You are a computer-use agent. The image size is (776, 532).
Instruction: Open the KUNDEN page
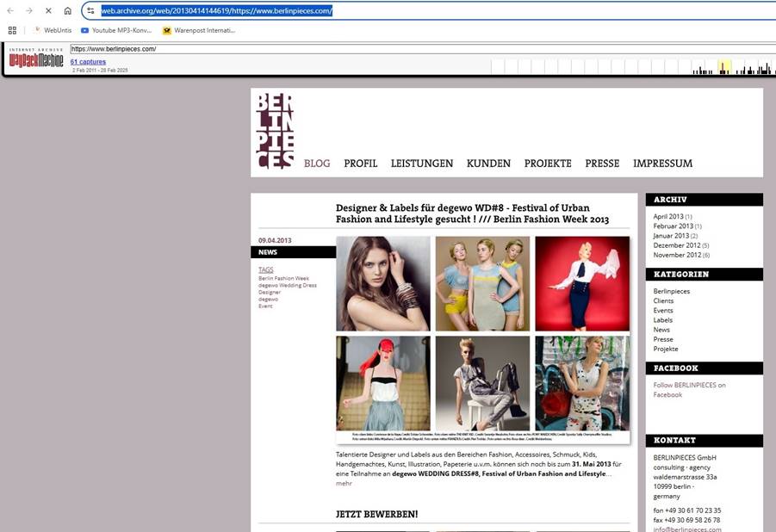(x=488, y=164)
